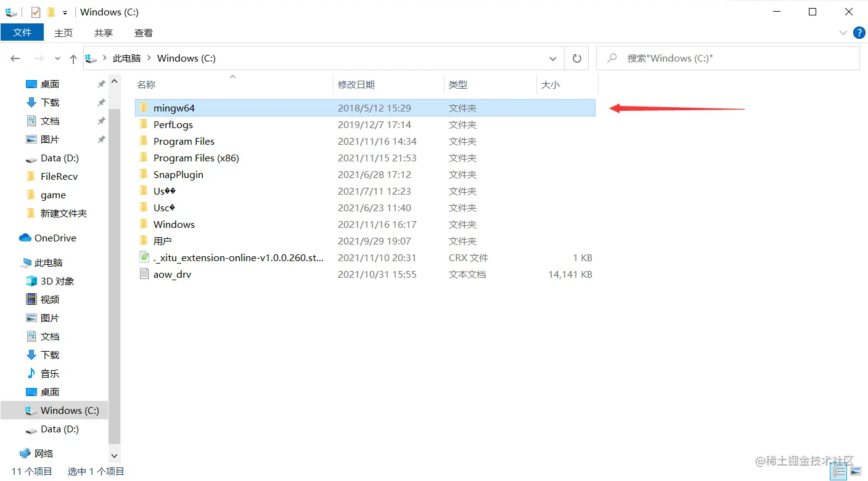Screen dimensions: 868x481
Task: Open 桌面 in Quick access
Action: pos(50,84)
